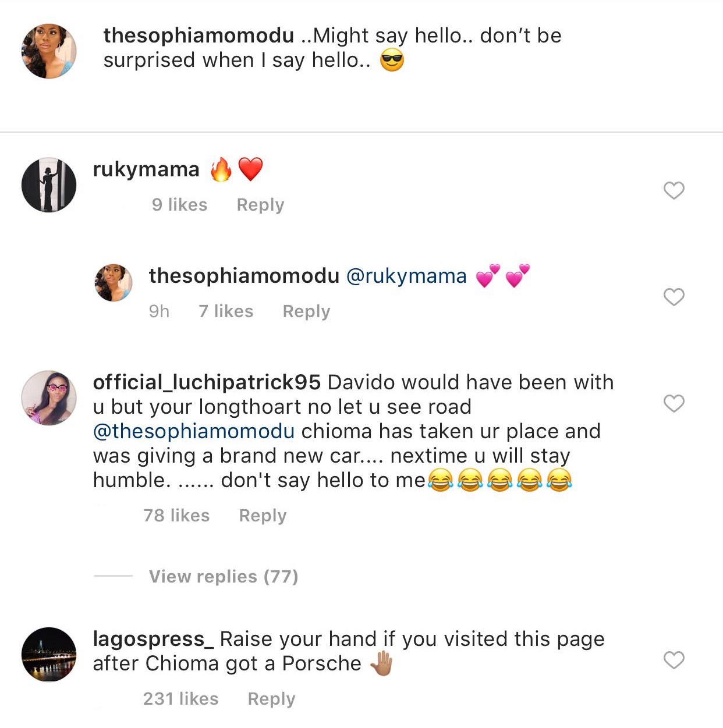View the 231 likes on lagospress_ comment
The image size is (723, 728).
click(180, 699)
